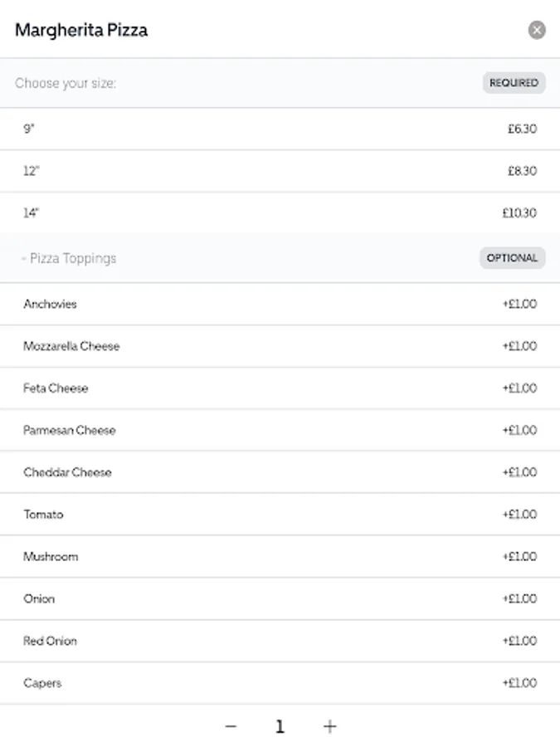Pick the 14" pizza size
Screen dimensions: 560x747
pos(280,213)
